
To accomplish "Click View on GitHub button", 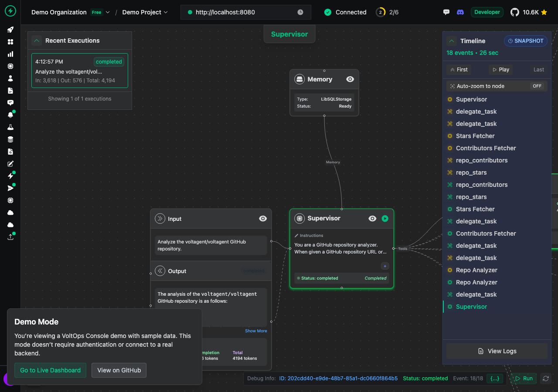I will coord(119,370).
